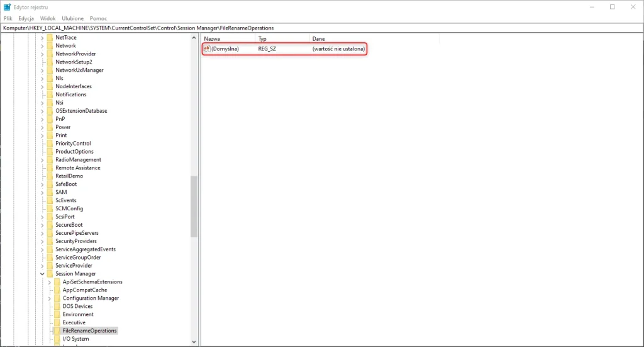Expand the SecureBoot key
Image resolution: width=644 pixels, height=347 pixels.
42,225
